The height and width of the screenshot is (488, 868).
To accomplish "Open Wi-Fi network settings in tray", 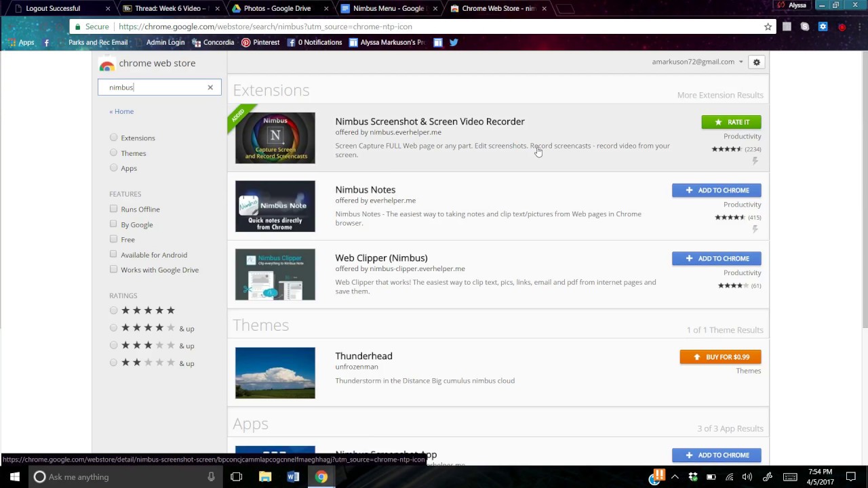I will [730, 477].
